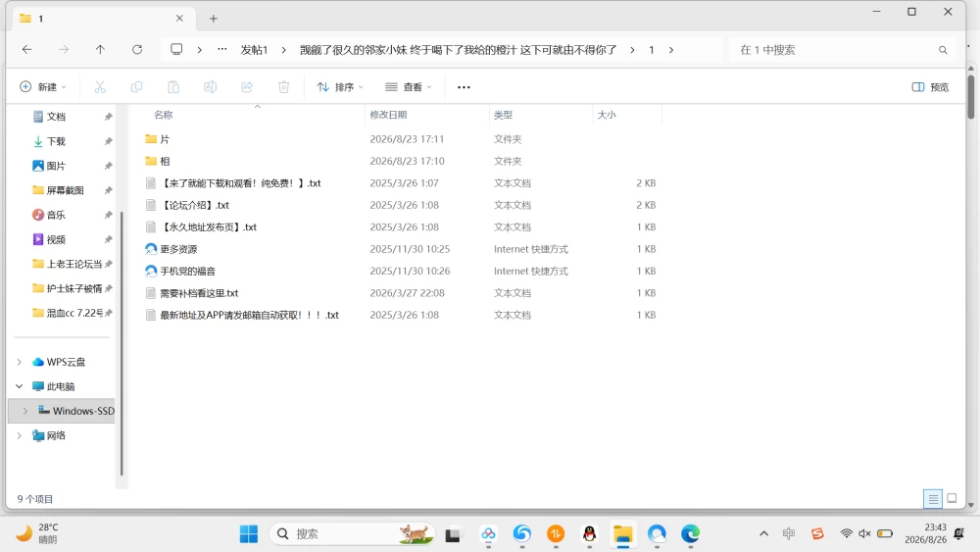Click the 在 1 中搜索 search box
This screenshot has height=552, width=980.
(x=844, y=50)
